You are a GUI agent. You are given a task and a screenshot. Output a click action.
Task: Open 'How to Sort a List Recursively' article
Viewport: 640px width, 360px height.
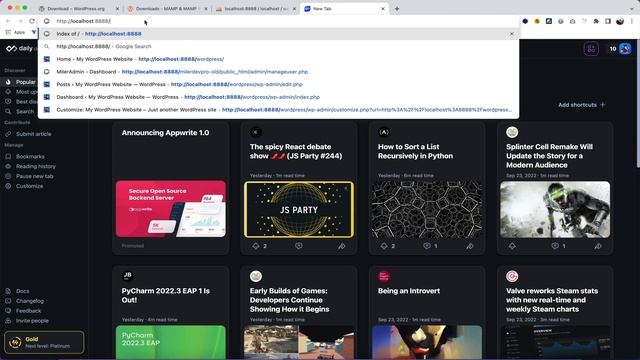pos(416,151)
